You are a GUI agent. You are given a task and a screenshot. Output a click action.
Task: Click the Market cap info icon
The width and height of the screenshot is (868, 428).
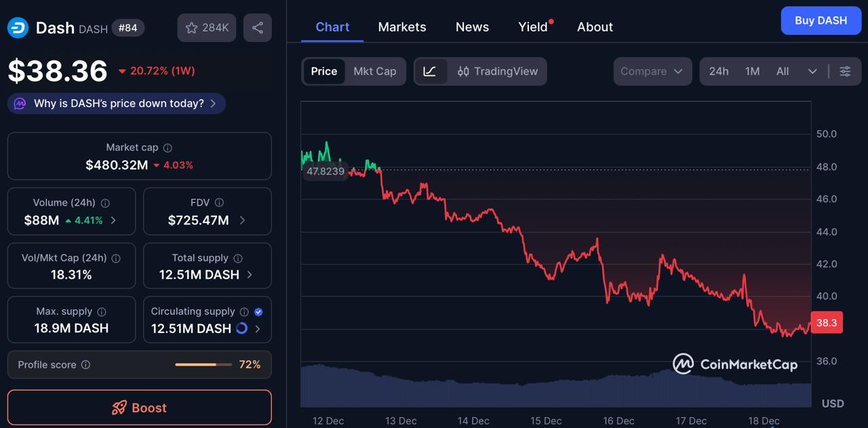(x=168, y=147)
